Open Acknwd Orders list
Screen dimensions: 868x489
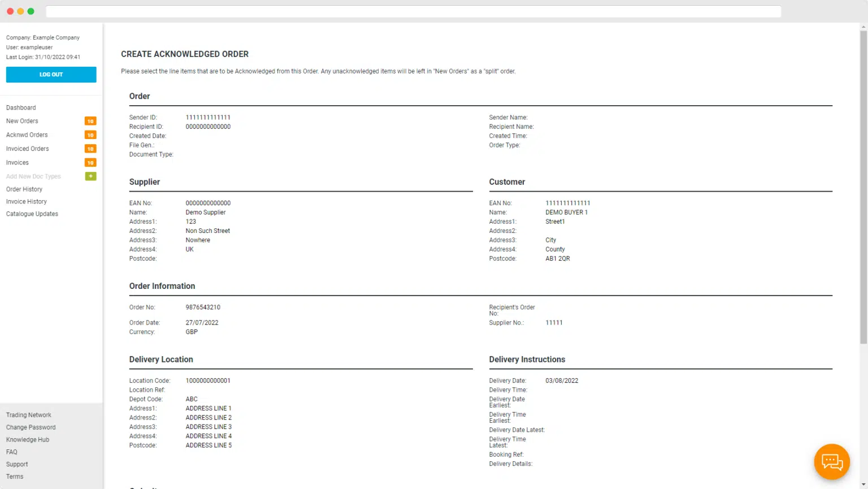[x=27, y=135]
